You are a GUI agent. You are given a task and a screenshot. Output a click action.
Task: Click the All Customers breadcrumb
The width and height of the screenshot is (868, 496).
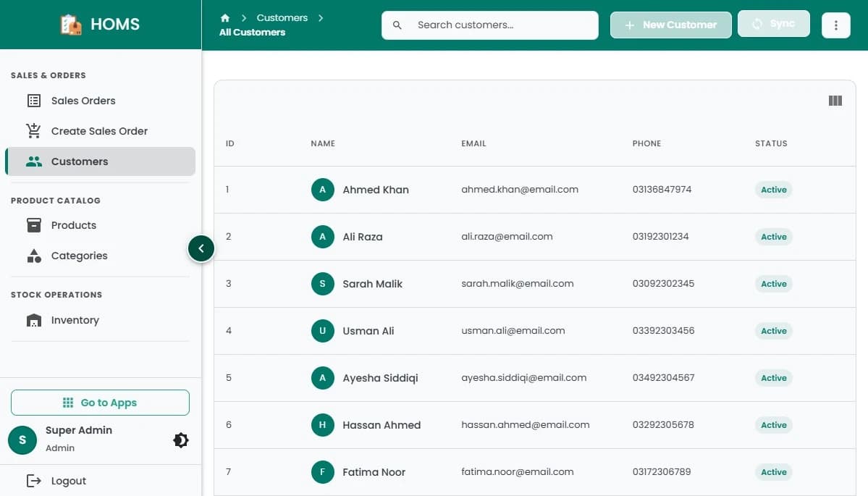click(x=252, y=32)
